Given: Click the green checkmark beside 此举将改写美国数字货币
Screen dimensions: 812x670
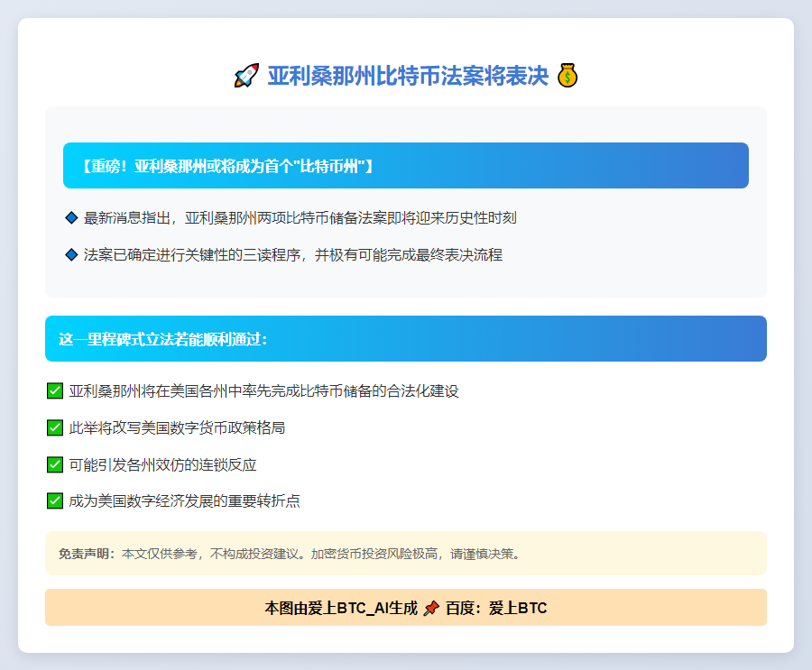Looking at the screenshot, I should coord(55,427).
